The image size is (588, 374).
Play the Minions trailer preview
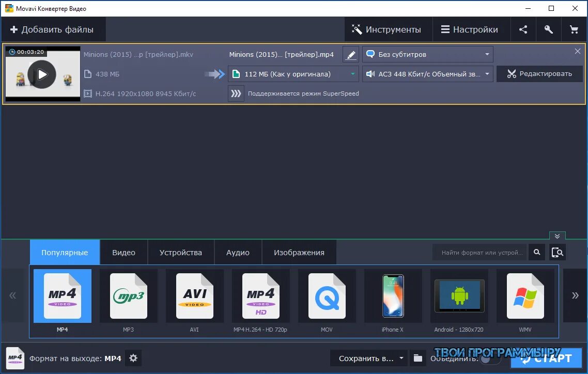pyautogui.click(x=42, y=74)
